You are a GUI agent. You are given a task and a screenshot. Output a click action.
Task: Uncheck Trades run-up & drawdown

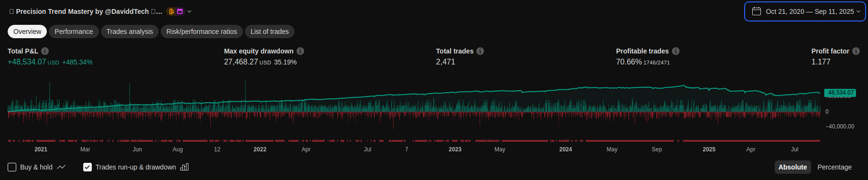click(88, 167)
